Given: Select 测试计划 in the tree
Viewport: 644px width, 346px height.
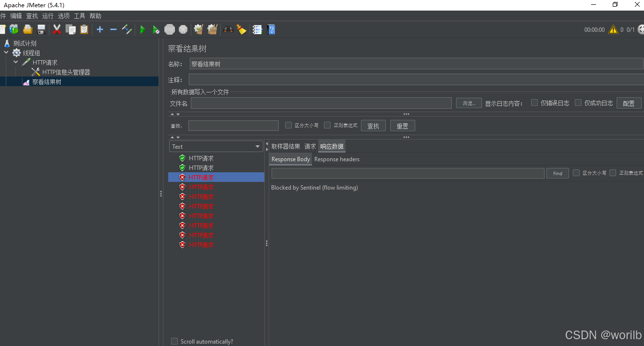Looking at the screenshot, I should click(25, 43).
